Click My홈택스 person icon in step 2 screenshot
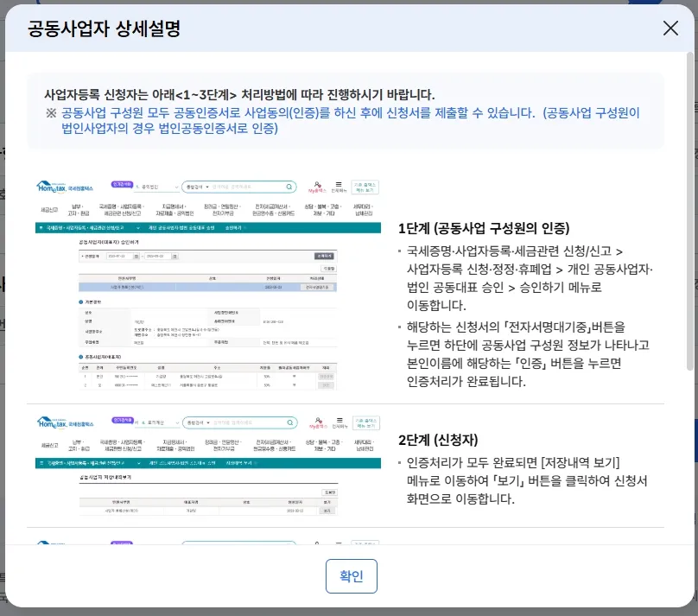The width and height of the screenshot is (698, 616). (319, 421)
